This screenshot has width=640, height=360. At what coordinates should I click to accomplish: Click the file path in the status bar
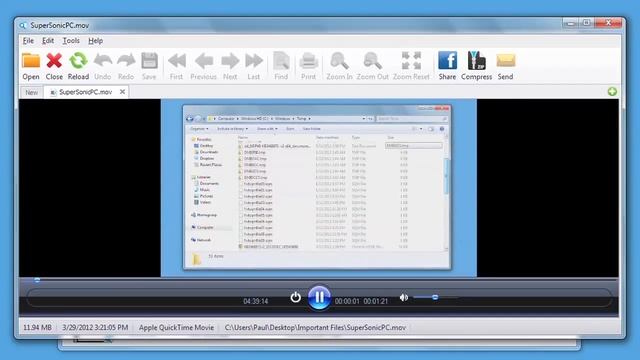[x=315, y=327]
